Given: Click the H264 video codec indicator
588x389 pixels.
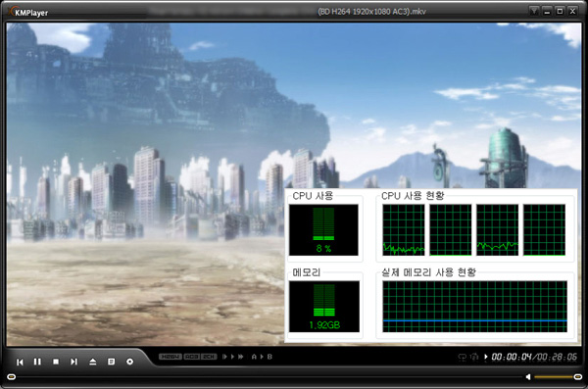Looking at the screenshot, I should (171, 357).
